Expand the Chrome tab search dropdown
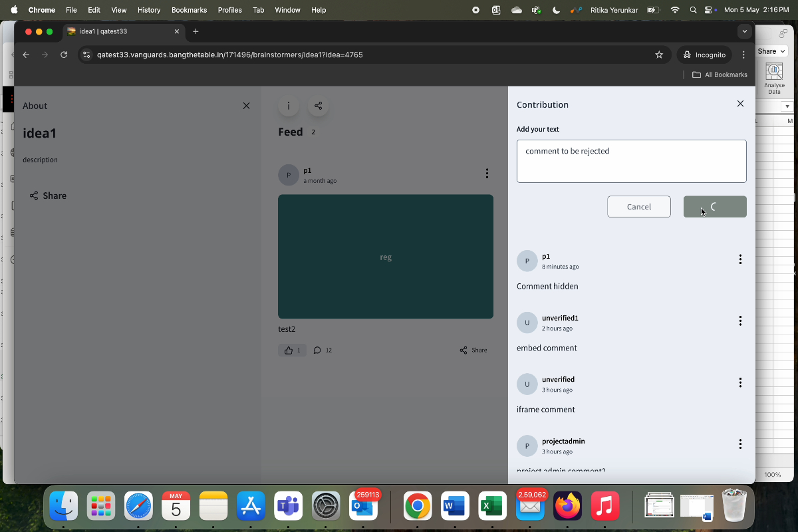The height and width of the screenshot is (532, 798). click(x=744, y=31)
